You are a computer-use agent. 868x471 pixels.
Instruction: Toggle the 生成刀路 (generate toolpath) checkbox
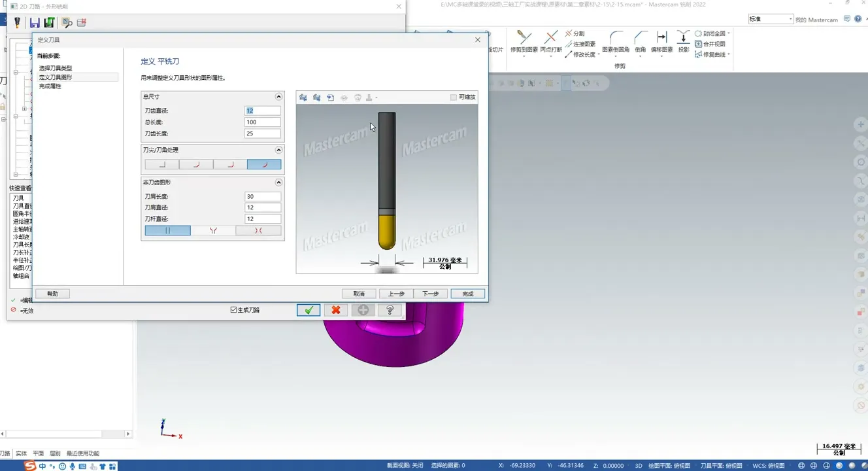(x=233, y=310)
